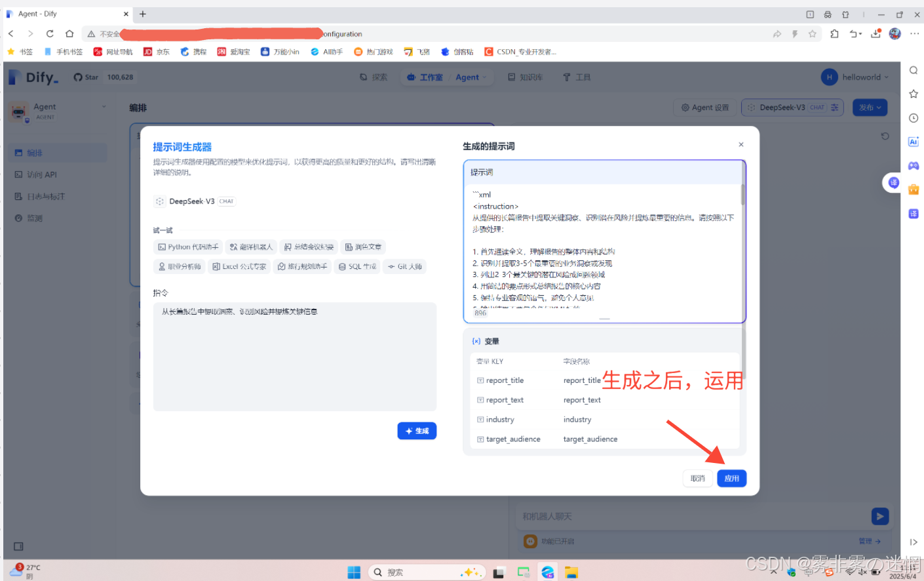Open the 工具 tools tab
The image size is (924, 581).
point(577,77)
